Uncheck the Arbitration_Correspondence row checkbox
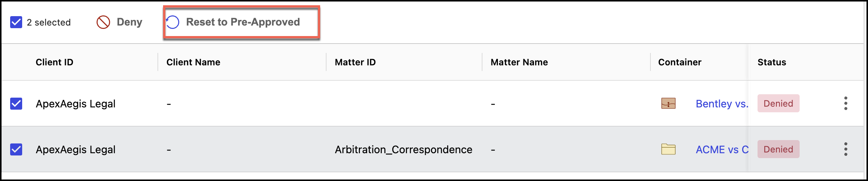This screenshot has height=181, width=868. pyautogui.click(x=16, y=149)
